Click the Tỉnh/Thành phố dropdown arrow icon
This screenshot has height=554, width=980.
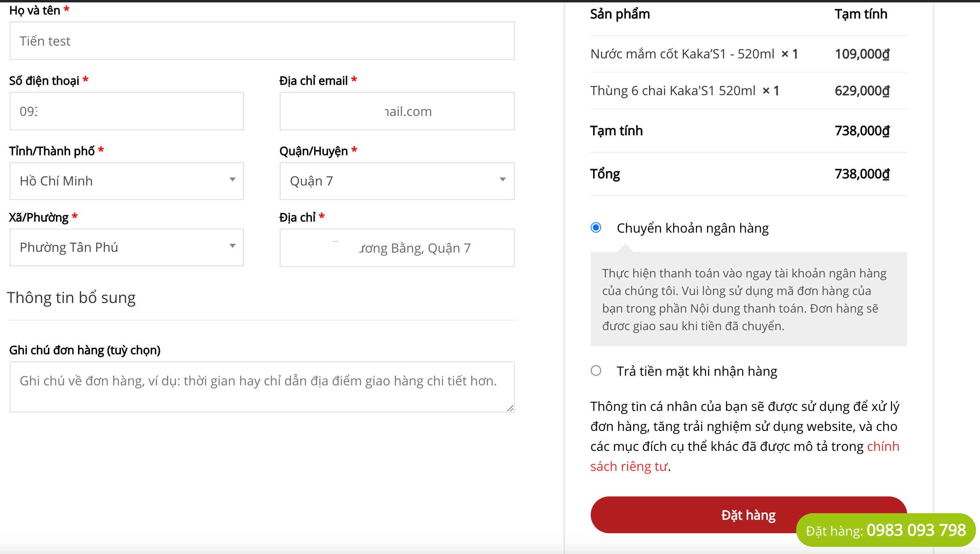coord(232,179)
